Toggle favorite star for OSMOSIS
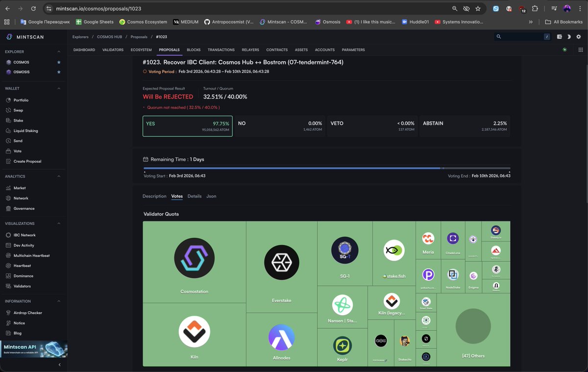 [x=59, y=72]
